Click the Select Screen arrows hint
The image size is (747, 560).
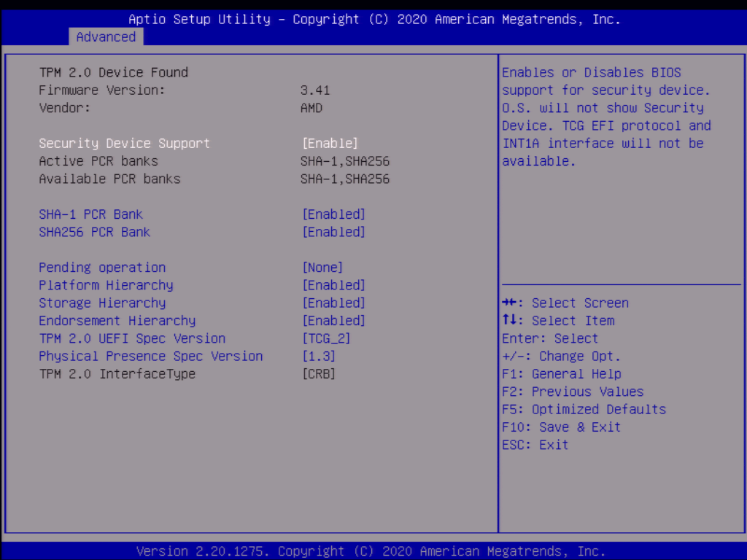point(565,303)
